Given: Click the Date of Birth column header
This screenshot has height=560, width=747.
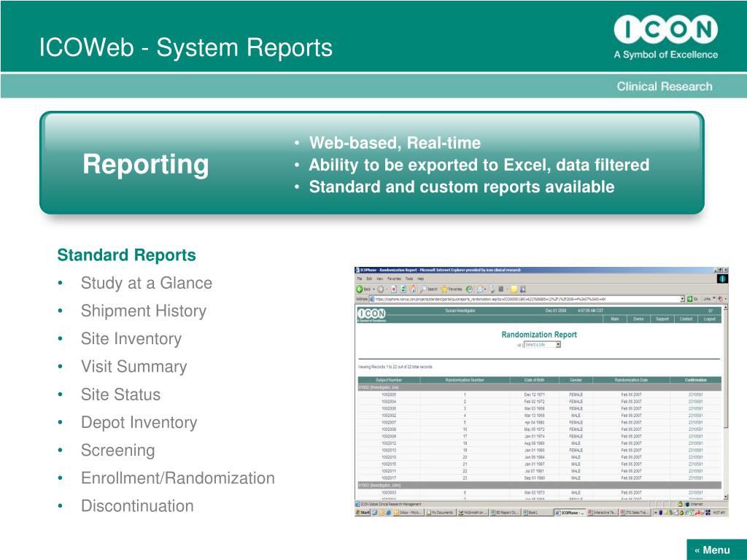Looking at the screenshot, I should (x=534, y=380).
